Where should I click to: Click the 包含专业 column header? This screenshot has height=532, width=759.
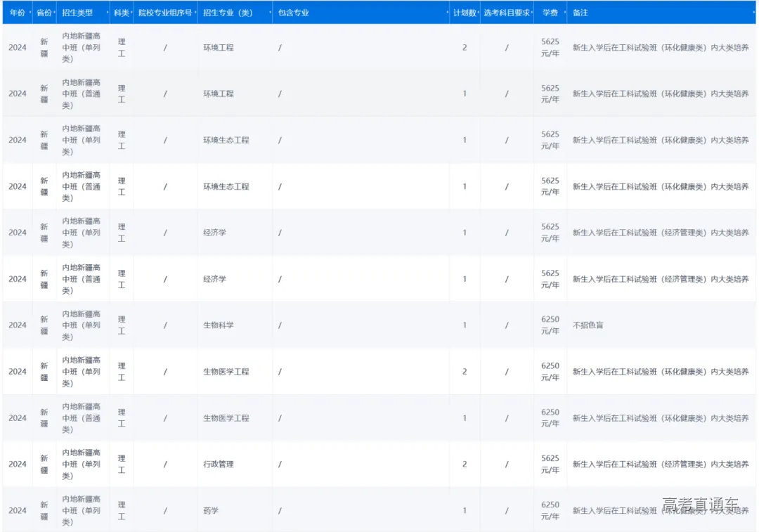(293, 13)
